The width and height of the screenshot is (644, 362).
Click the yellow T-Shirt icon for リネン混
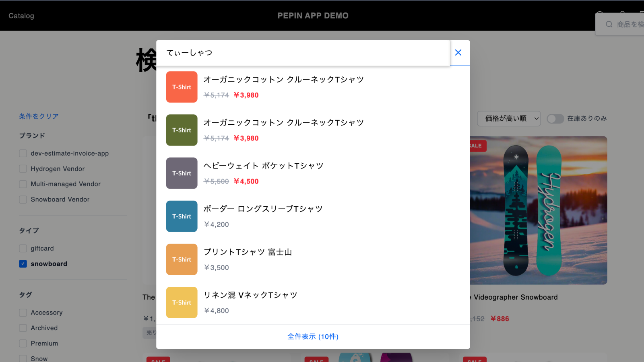(x=182, y=302)
